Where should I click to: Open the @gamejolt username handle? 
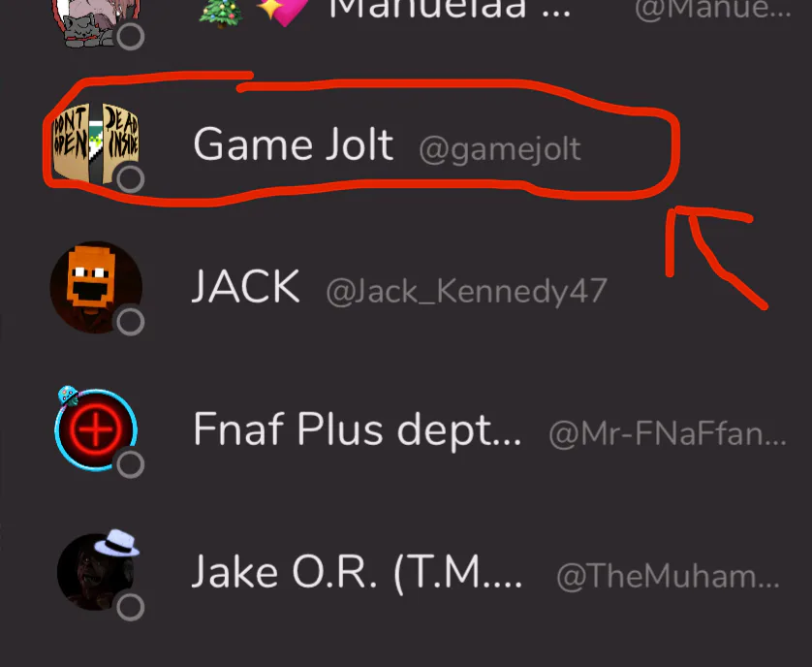pyautogui.click(x=500, y=149)
